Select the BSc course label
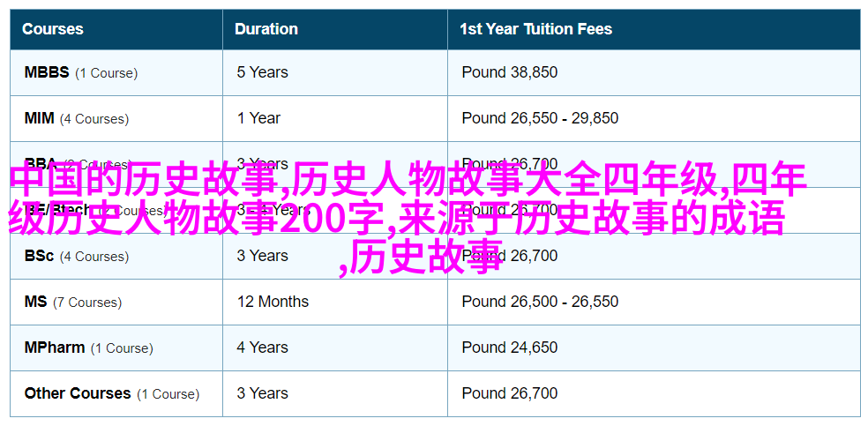This screenshot has height=426, width=868. tap(77, 256)
